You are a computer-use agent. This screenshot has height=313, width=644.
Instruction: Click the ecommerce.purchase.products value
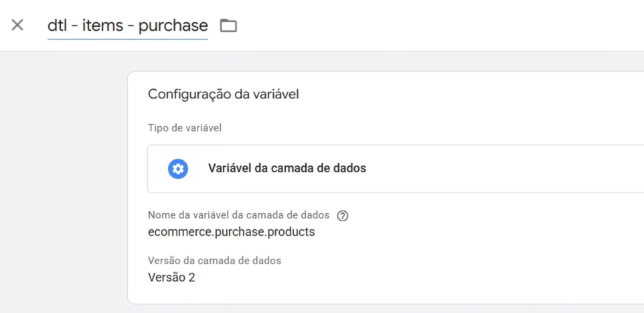pos(231,232)
